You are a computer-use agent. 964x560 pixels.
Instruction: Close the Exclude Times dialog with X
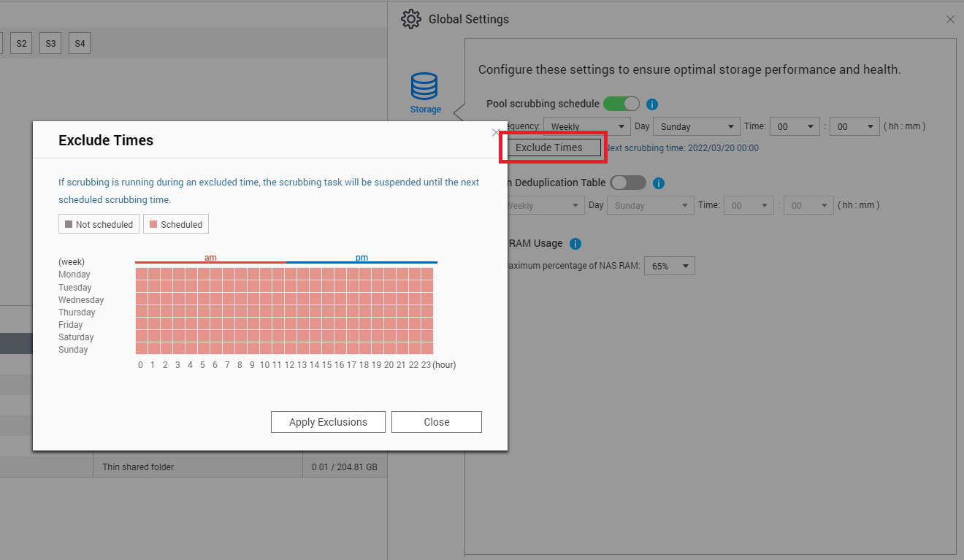tap(496, 133)
